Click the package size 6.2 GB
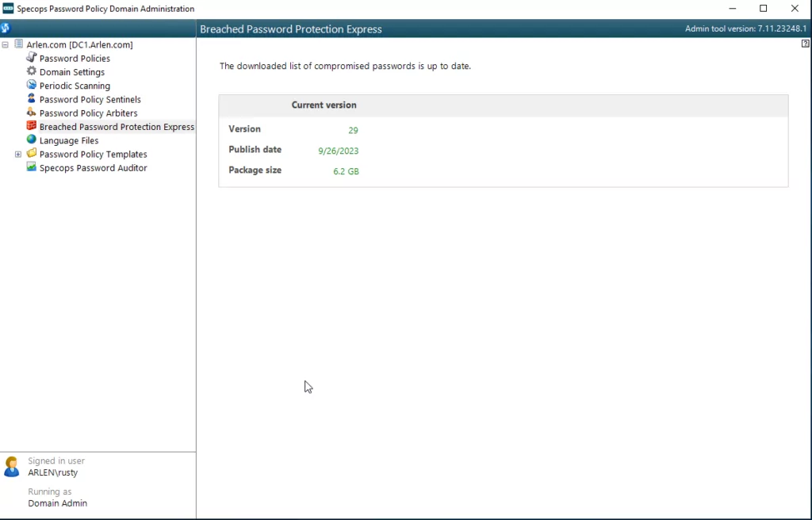Viewport: 812px width, 520px height. click(x=346, y=171)
